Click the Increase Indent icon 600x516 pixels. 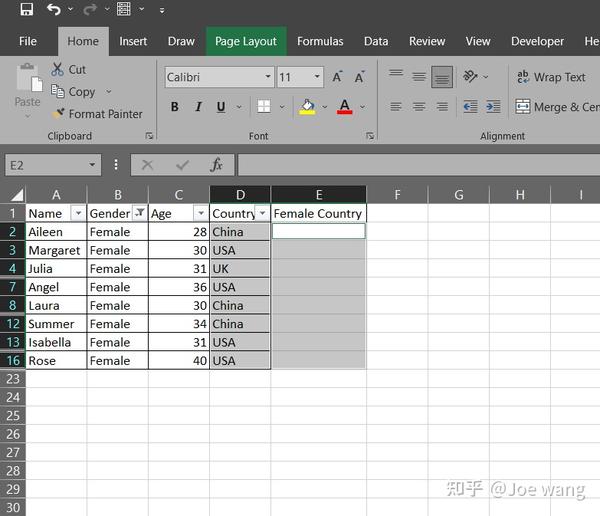coord(493,106)
